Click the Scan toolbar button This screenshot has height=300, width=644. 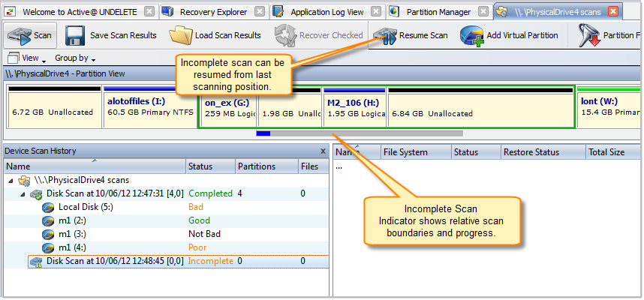click(30, 35)
